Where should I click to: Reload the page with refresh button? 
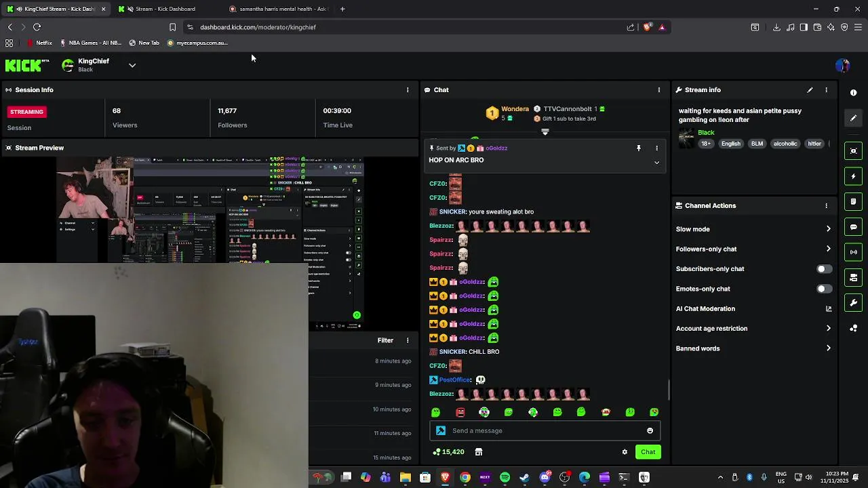pos(37,27)
